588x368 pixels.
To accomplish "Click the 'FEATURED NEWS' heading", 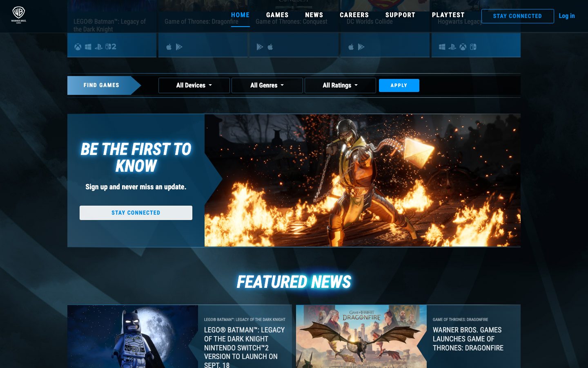I will pyautogui.click(x=294, y=282).
